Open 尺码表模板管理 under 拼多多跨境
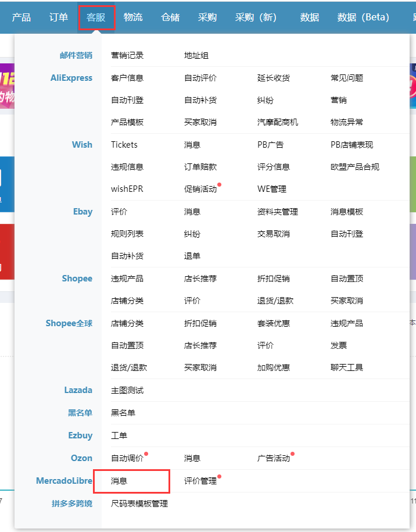The image size is (416, 532). click(139, 504)
